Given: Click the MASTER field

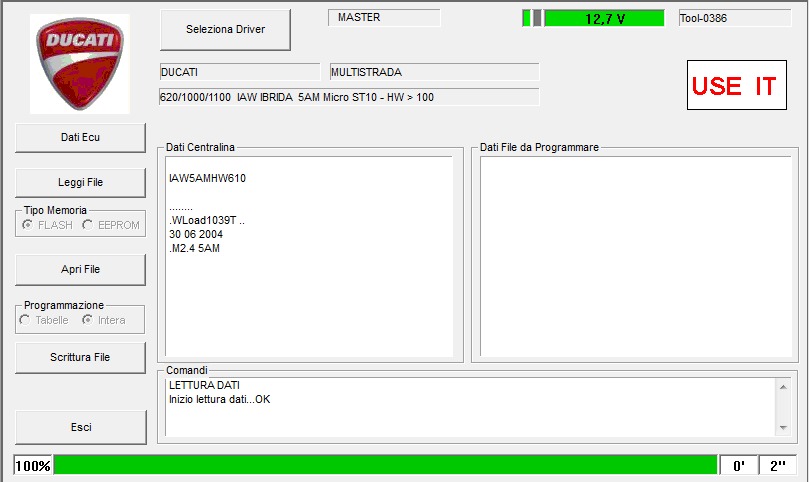Looking at the screenshot, I should (x=384, y=18).
